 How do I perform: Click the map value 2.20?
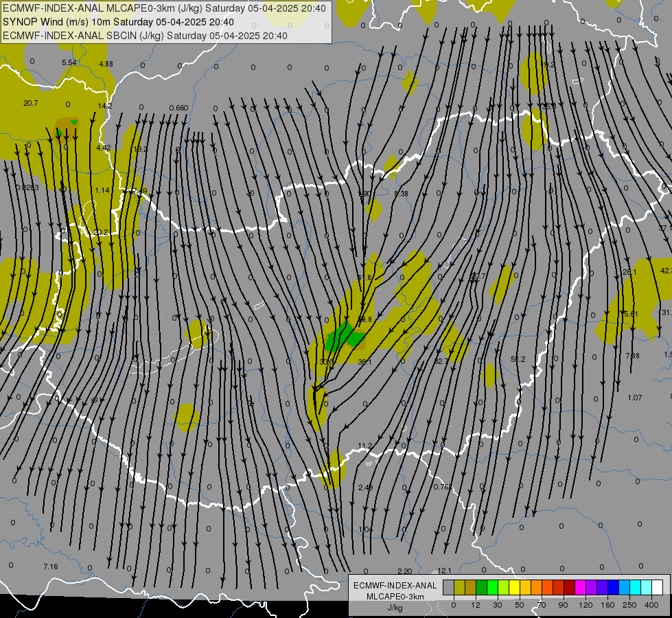point(405,571)
